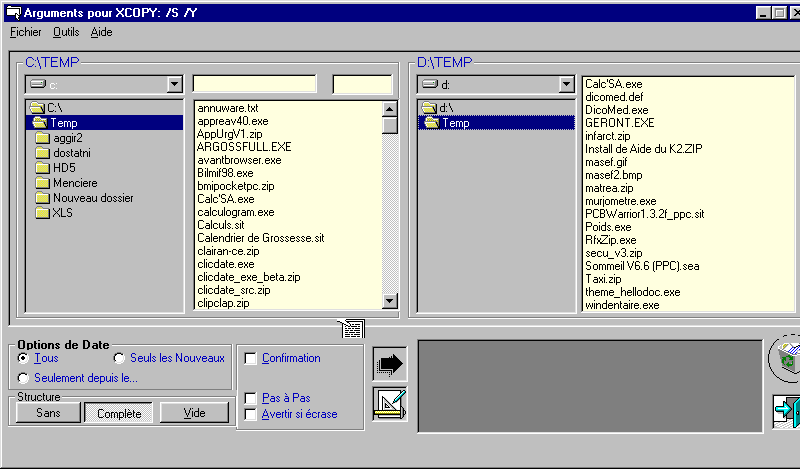Open the Aide menu
This screenshot has width=800, height=469.
pyautogui.click(x=102, y=32)
